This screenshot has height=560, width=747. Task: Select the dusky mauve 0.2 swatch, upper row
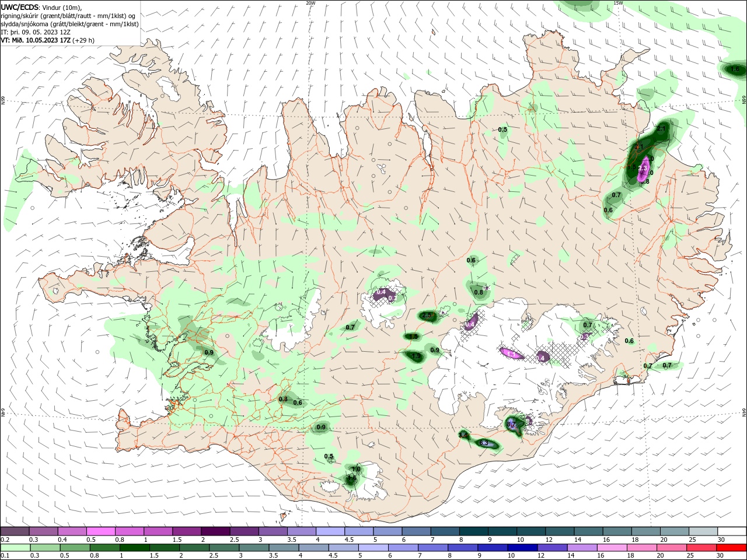tap(15, 531)
